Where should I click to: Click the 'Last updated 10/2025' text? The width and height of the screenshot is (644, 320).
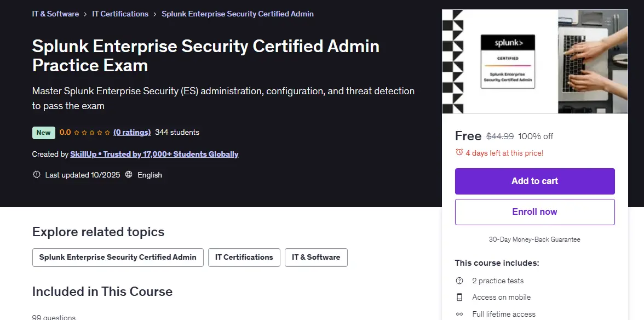point(83,175)
